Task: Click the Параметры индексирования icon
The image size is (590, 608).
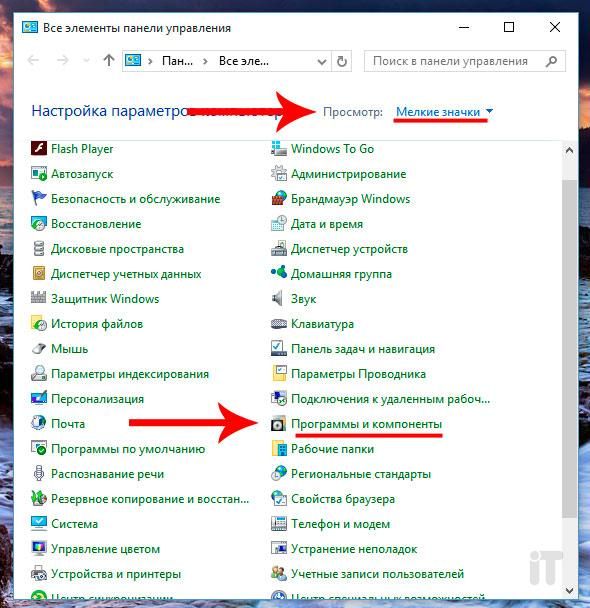Action: pyautogui.click(x=39, y=373)
